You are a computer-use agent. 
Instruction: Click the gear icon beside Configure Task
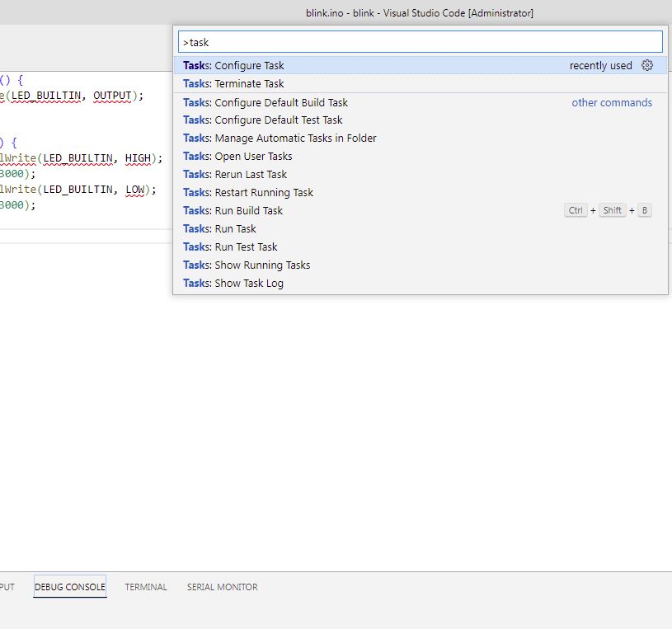[x=647, y=66]
